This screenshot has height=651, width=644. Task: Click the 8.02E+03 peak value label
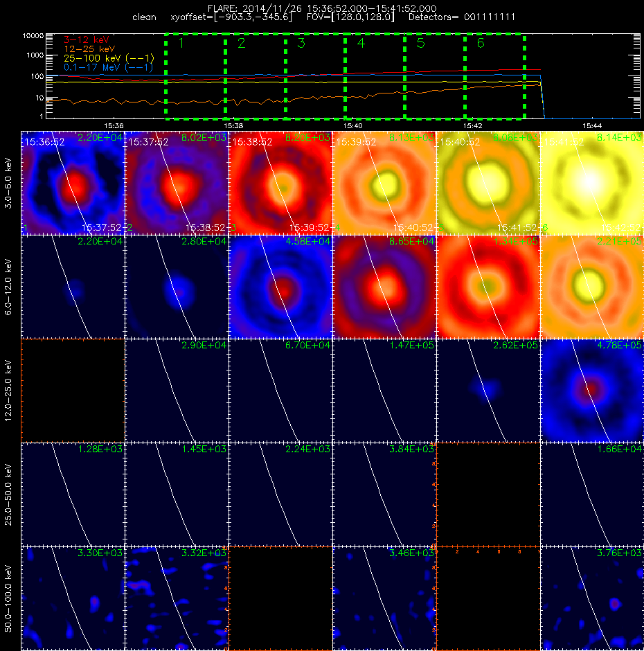(x=204, y=137)
